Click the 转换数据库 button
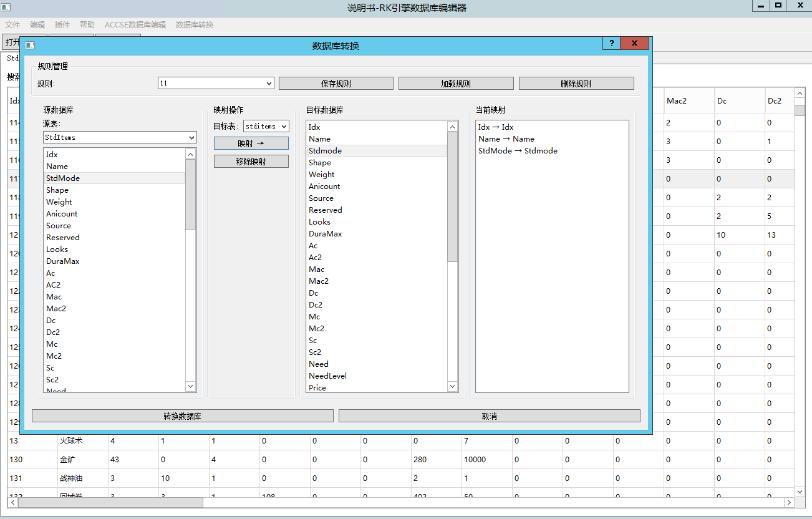 pos(182,416)
